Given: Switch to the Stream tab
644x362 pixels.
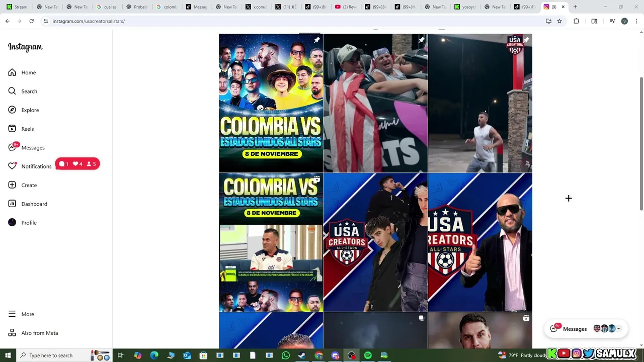Looking at the screenshot, I should tap(17, 7).
